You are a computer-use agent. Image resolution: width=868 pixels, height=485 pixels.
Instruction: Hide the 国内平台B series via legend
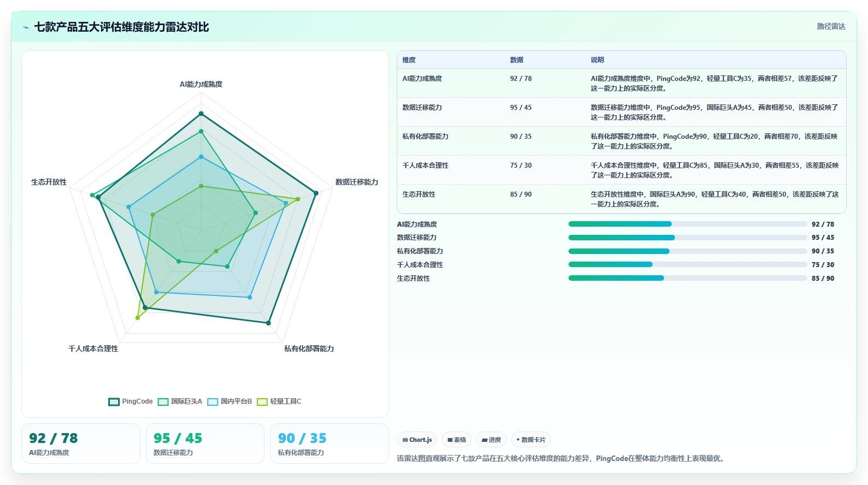tap(230, 401)
